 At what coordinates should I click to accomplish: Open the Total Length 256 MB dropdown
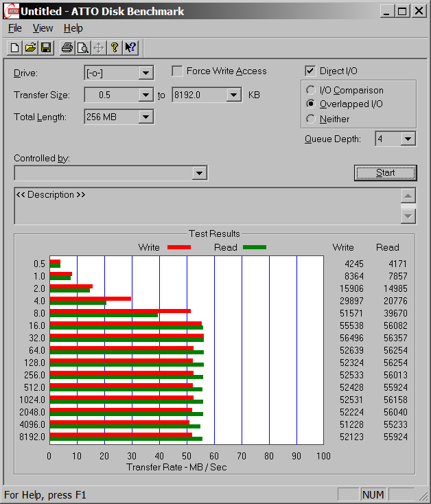click(145, 117)
